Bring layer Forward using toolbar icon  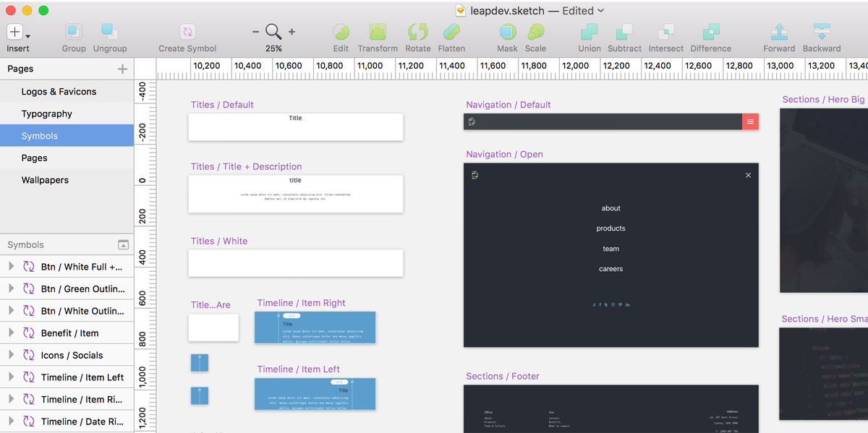[779, 32]
